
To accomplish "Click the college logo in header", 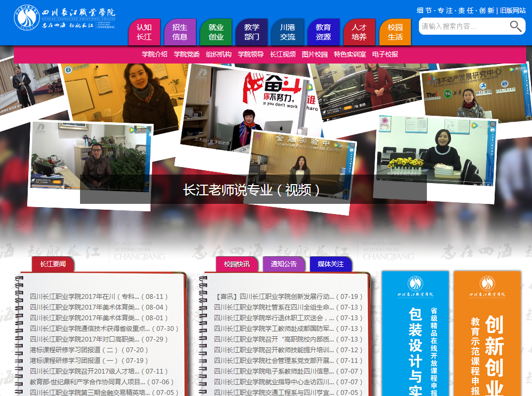I will click(64, 19).
